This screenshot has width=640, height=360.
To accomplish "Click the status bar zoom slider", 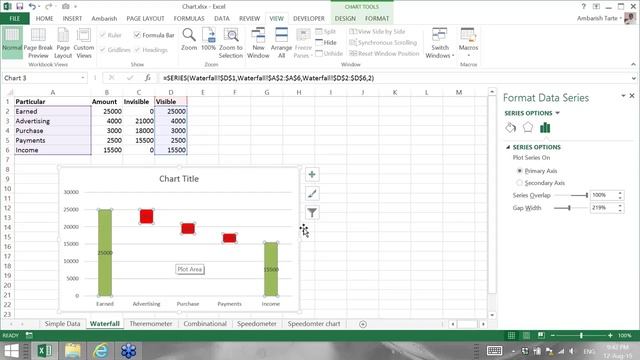I will (581, 336).
